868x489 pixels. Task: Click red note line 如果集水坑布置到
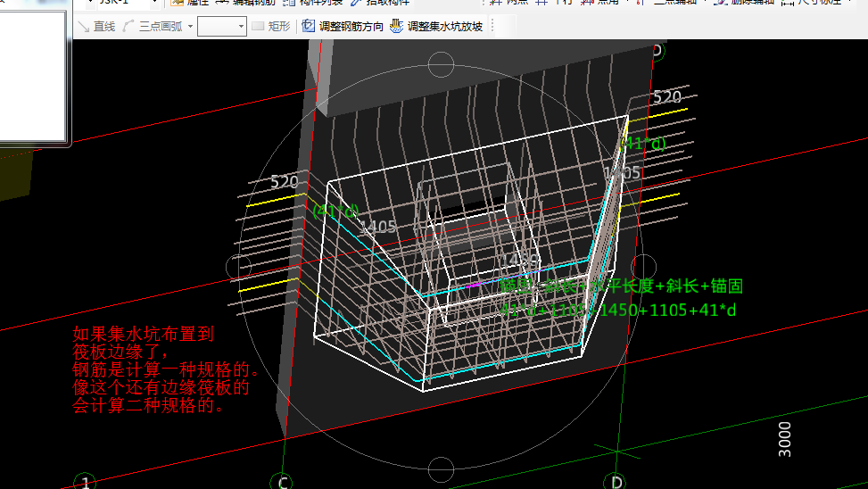pyautogui.click(x=144, y=334)
